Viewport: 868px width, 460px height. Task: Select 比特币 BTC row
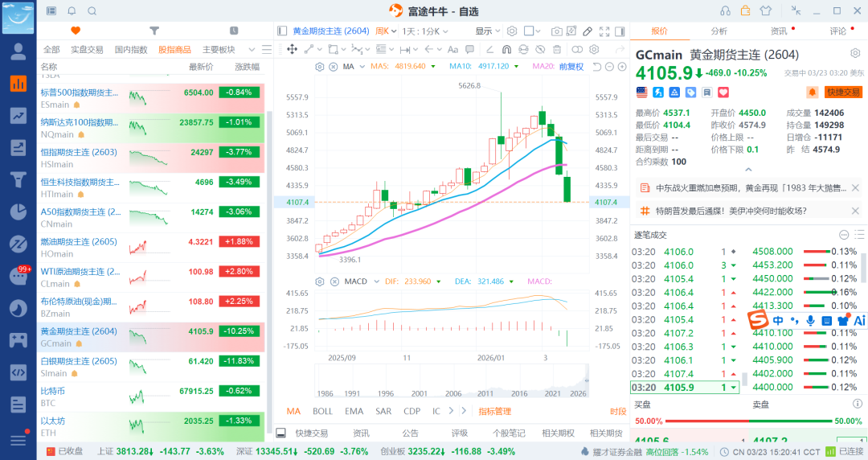pyautogui.click(x=150, y=396)
